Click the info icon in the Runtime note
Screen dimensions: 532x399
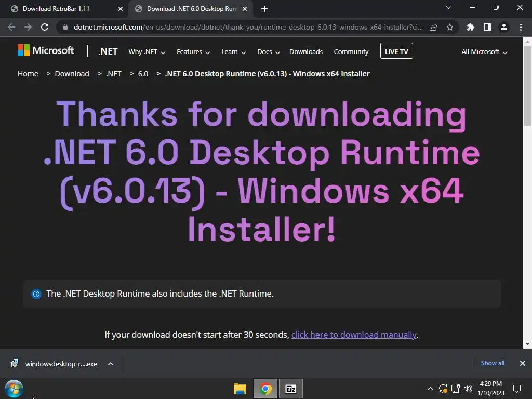[36, 294]
